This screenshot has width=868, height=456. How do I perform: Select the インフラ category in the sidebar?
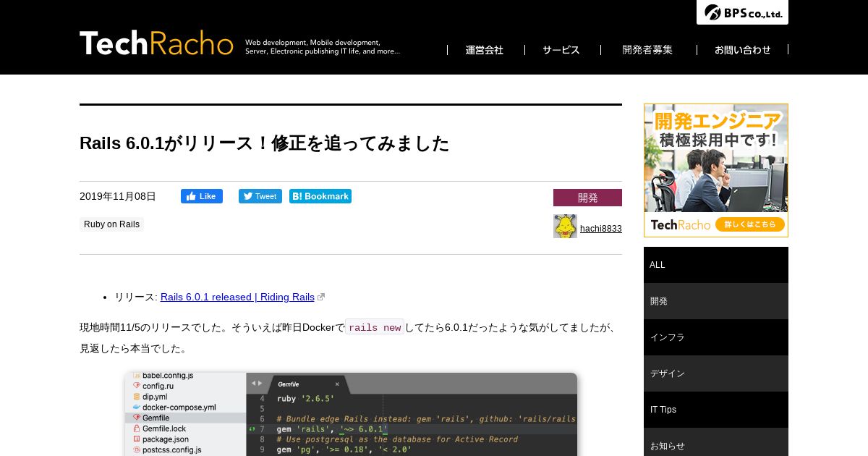coord(716,337)
